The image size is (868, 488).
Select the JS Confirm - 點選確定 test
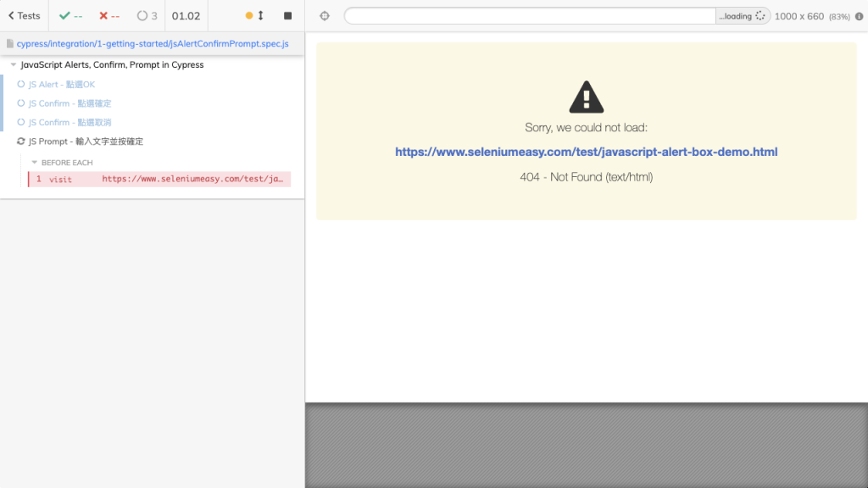[x=70, y=103]
